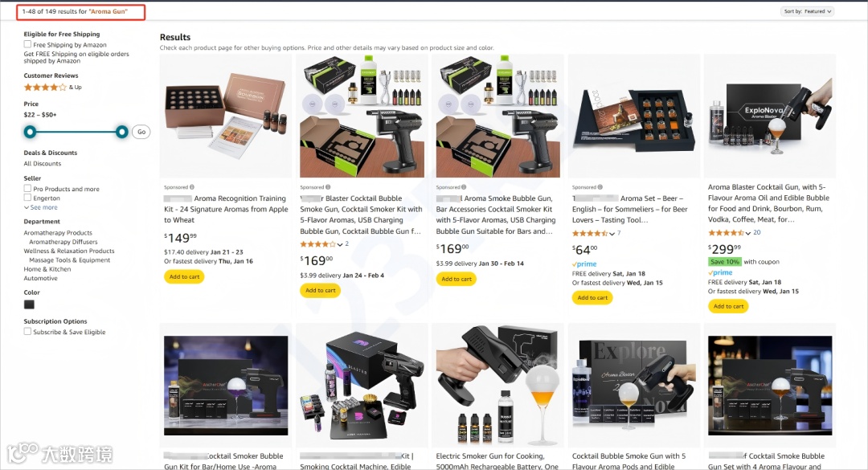The width and height of the screenshot is (868, 470).
Task: Click the prime logo under $64 price
Action: [x=584, y=264]
